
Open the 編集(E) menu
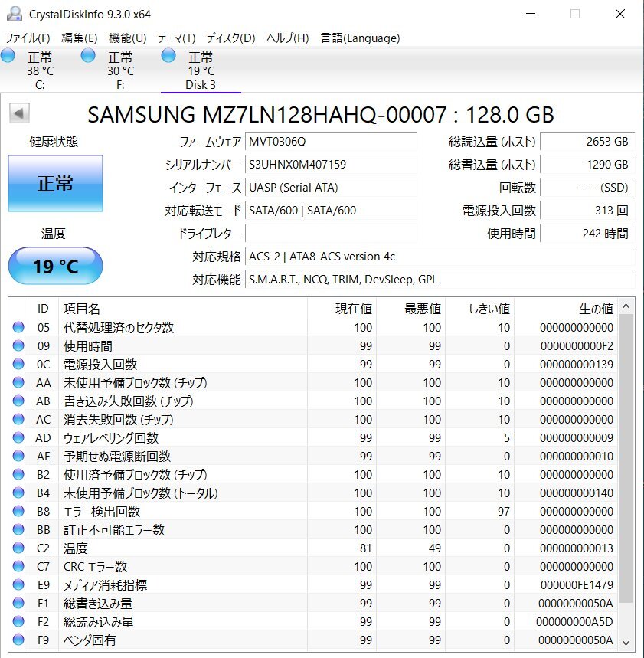[80, 38]
